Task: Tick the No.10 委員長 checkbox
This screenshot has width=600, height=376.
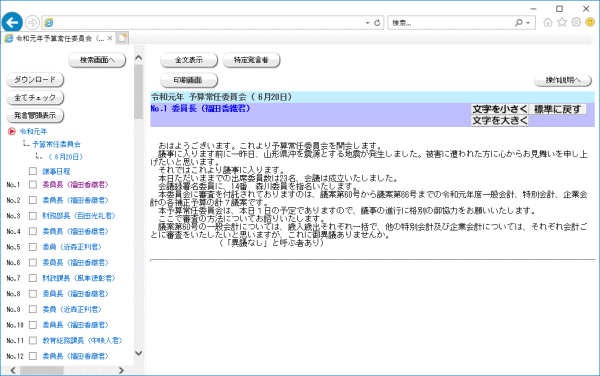Action: coord(33,325)
